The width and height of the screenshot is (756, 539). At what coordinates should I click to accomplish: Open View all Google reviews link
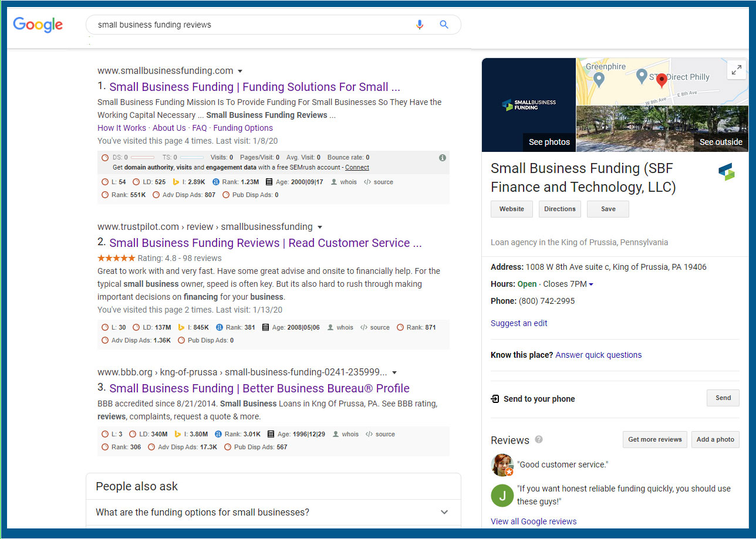click(x=534, y=521)
